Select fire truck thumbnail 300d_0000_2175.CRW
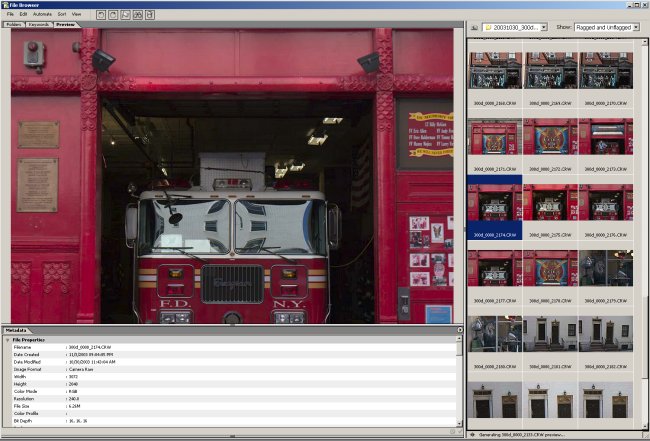This screenshot has width=650, height=441. coord(551,202)
